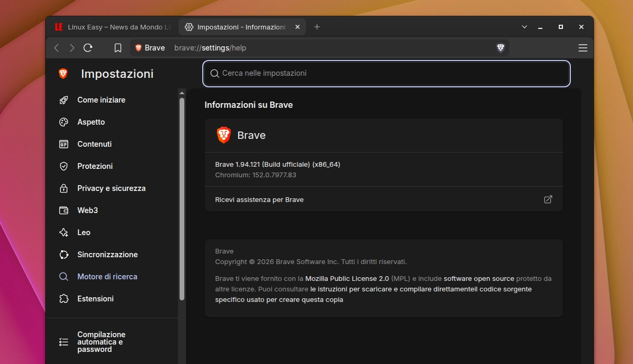Focus the Cerca nelle impostazioni search field

[387, 74]
